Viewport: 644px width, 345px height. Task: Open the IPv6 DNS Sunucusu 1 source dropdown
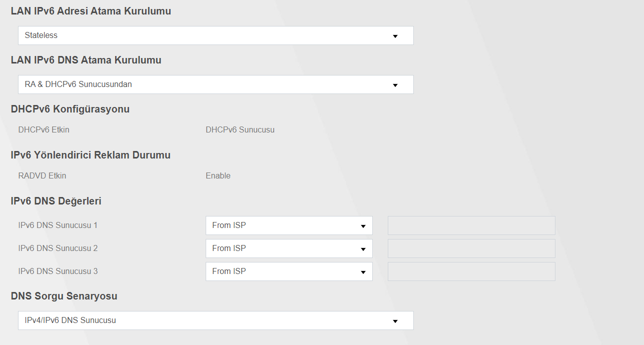point(289,225)
